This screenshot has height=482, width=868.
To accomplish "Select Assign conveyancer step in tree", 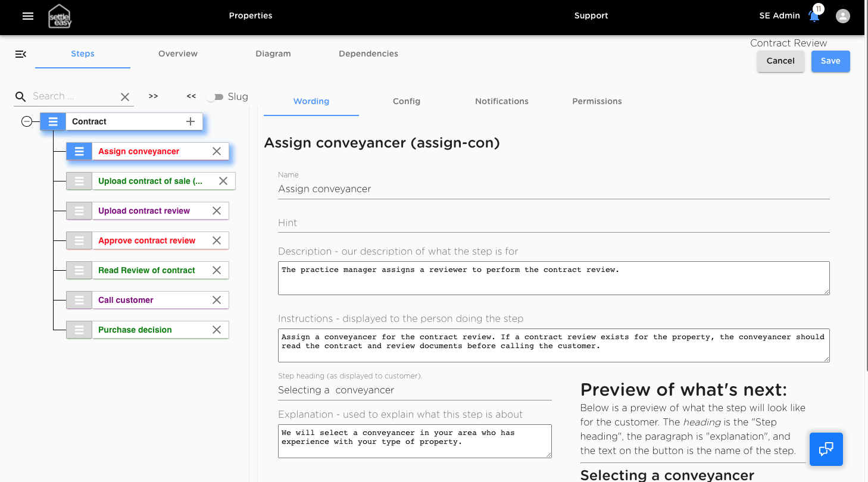I will [139, 151].
